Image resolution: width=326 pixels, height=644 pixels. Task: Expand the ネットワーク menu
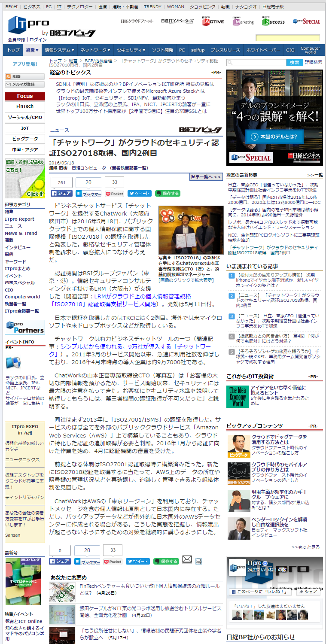coord(95,50)
